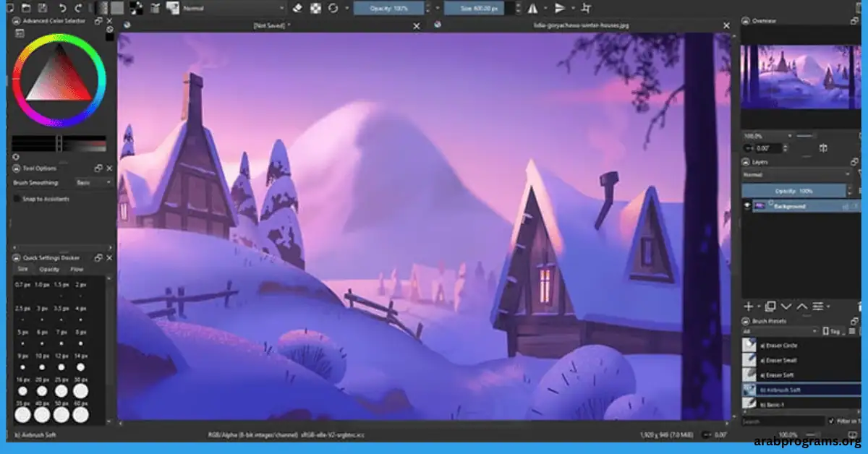
Task: Expand the add-layer type arrow
Action: point(758,307)
